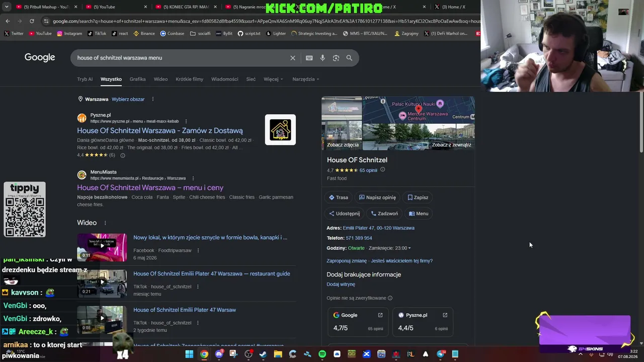View photos via Zobacz zdjęcia thumbnail
The image size is (644, 362).
coord(342,124)
